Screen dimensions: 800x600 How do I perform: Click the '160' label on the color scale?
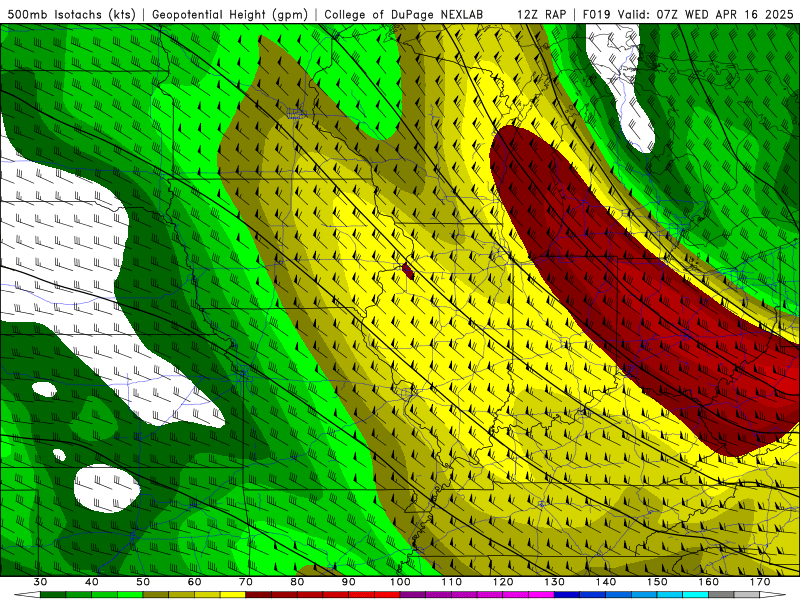click(x=709, y=582)
